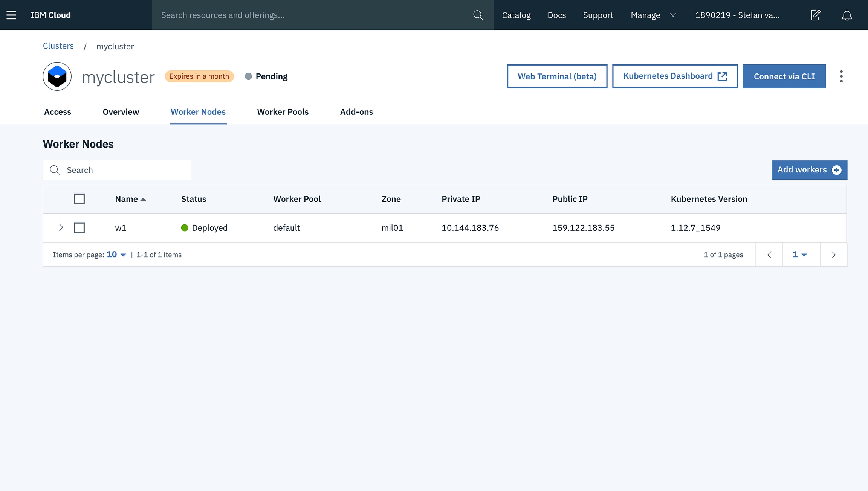
Task: Switch to the Access tab
Action: pos(58,112)
